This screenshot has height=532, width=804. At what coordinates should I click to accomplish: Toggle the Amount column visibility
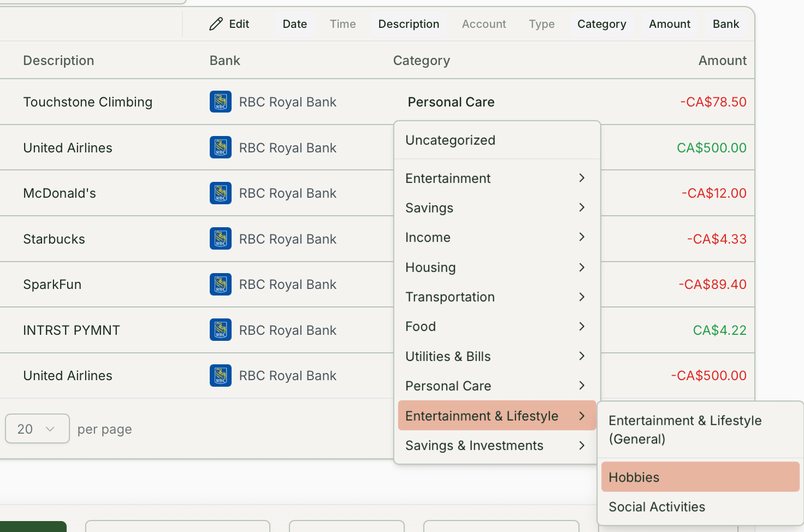point(670,24)
